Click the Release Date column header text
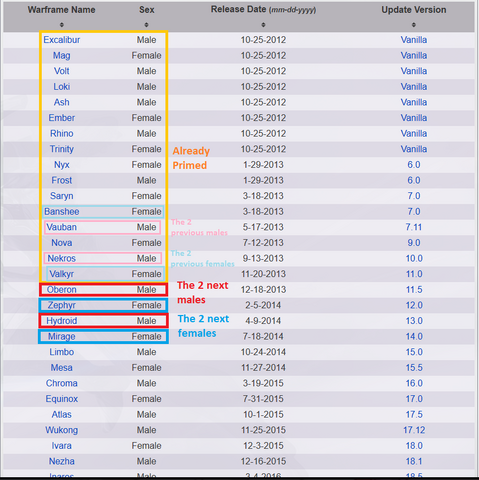479x480 pixels. point(263,10)
